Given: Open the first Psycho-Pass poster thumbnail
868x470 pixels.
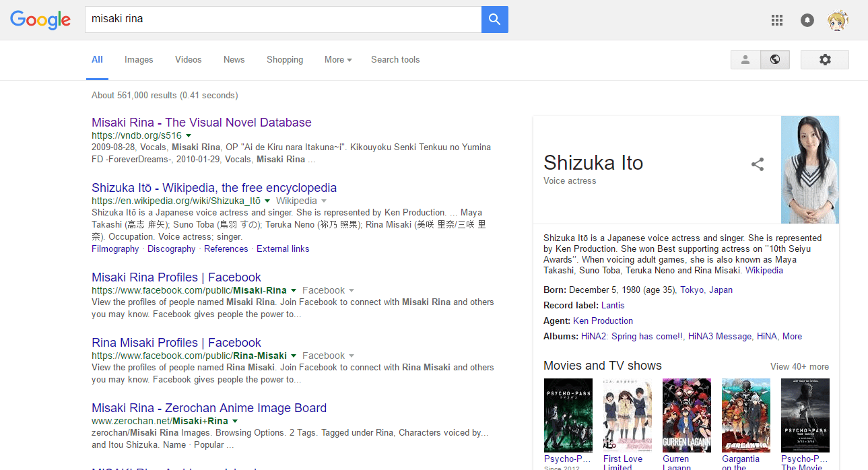Looking at the screenshot, I should pyautogui.click(x=568, y=415).
